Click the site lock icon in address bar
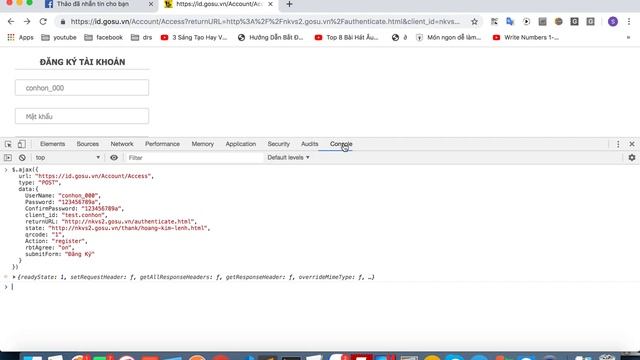The width and height of the screenshot is (640, 360). 62,22
